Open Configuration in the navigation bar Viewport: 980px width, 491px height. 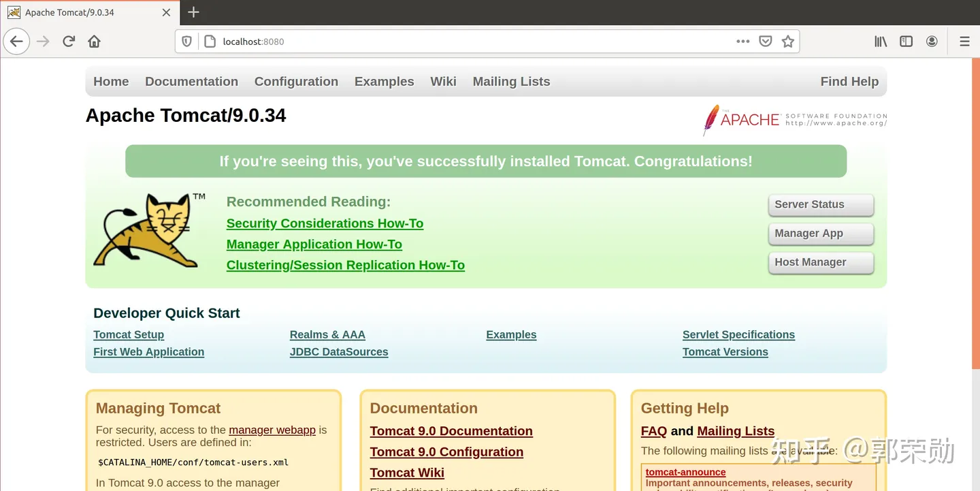coord(296,82)
